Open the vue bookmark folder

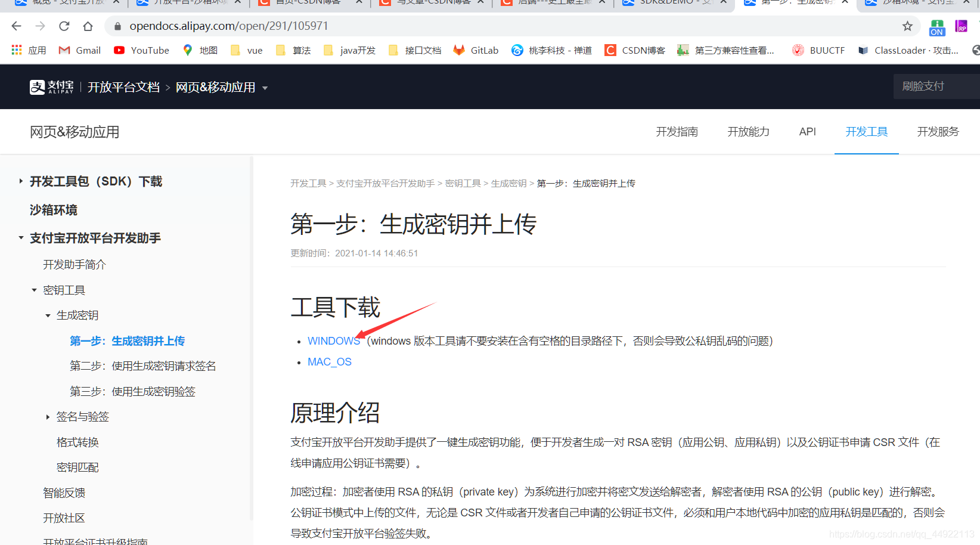(x=247, y=50)
